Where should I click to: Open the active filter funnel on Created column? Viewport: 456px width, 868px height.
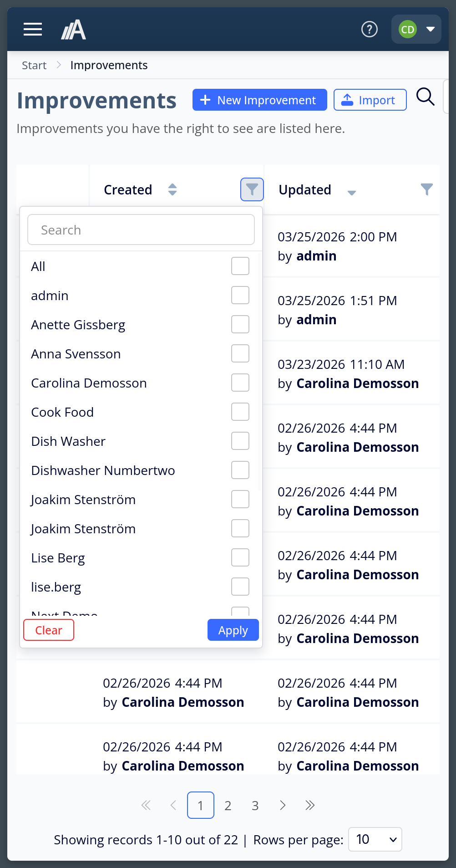coord(252,189)
